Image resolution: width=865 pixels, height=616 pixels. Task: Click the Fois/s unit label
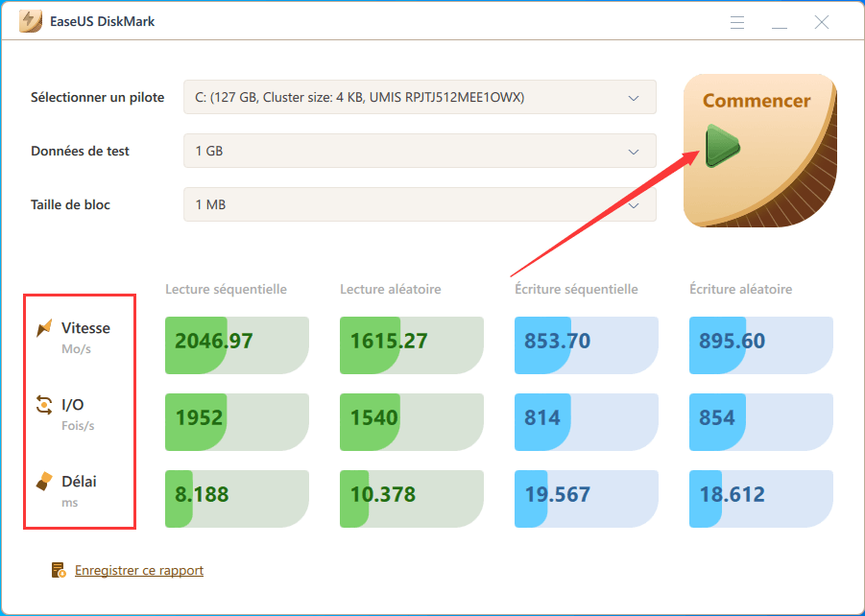[78, 426]
